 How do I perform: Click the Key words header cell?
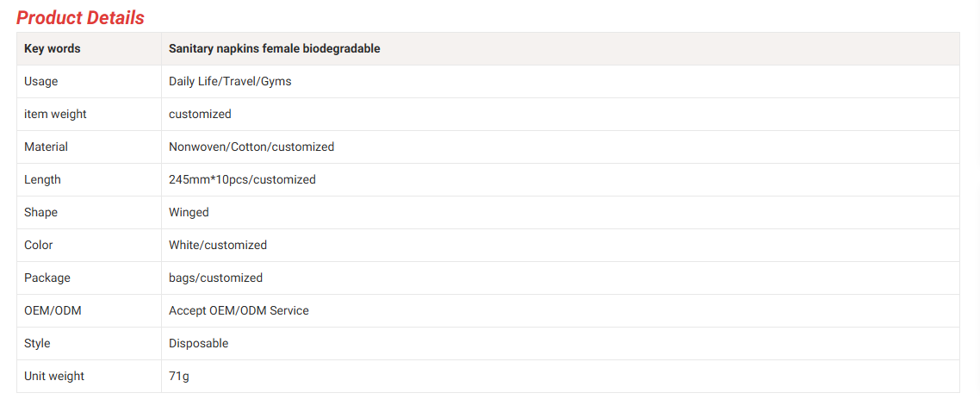(x=53, y=48)
